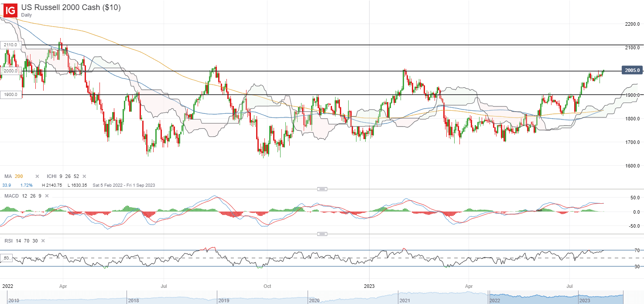Jump to 2018 in the overview timeline
Image resolution: width=644 pixels, height=304 pixels.
tap(133, 301)
